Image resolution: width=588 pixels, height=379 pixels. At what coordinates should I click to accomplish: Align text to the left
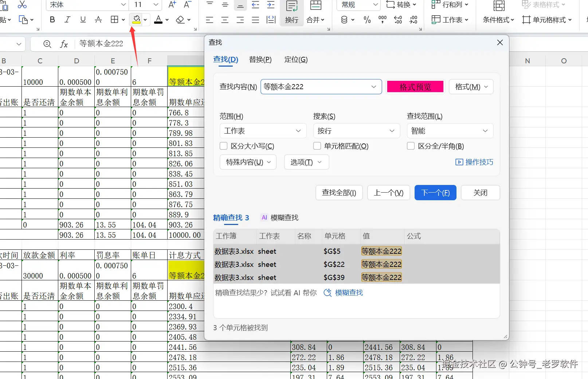(x=209, y=20)
